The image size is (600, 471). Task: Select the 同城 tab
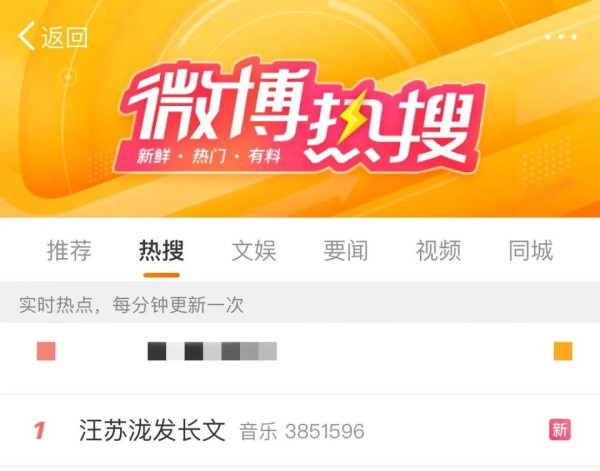[530, 251]
